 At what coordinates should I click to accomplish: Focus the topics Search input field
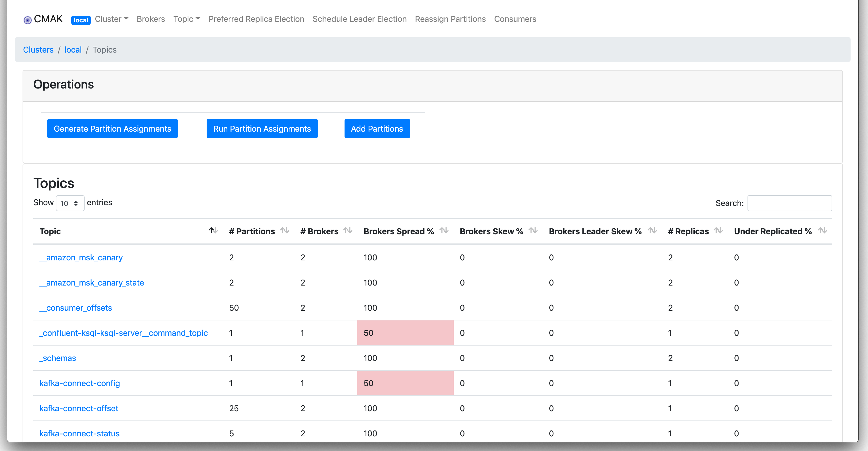(789, 203)
